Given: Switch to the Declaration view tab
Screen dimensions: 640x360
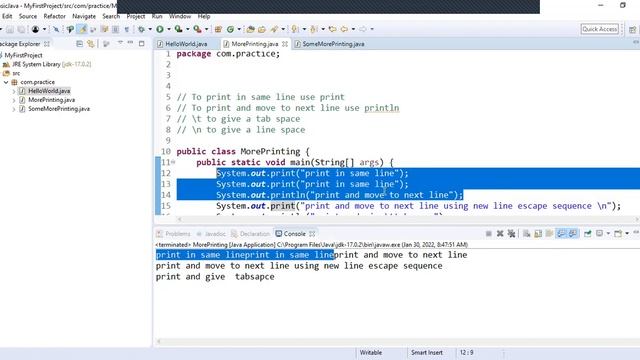Looking at the screenshot, I should 251,234.
